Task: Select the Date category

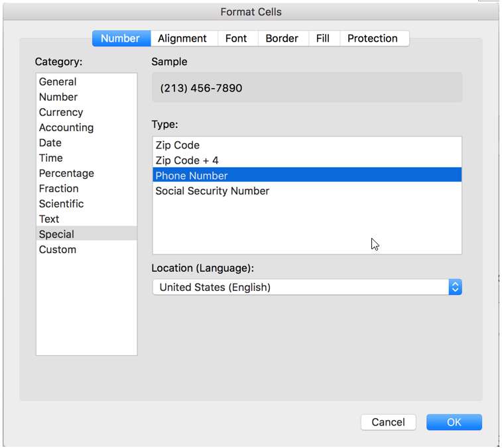Action: click(x=86, y=142)
